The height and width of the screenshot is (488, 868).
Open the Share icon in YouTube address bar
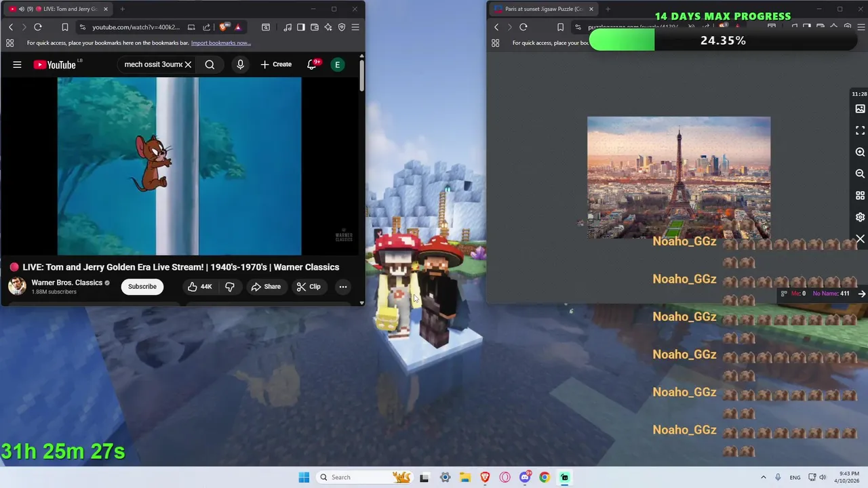coord(206,27)
